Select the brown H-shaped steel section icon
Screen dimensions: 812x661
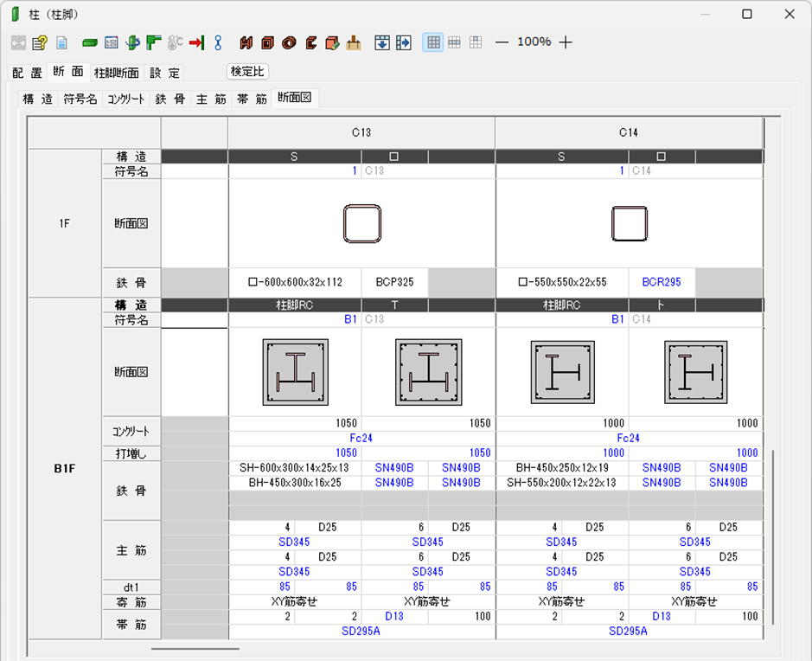click(x=246, y=42)
